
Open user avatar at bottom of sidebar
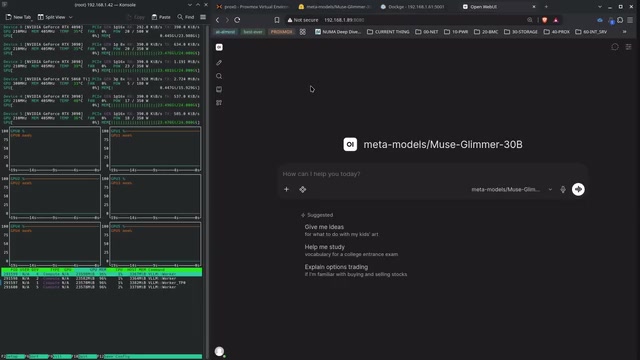220,351
